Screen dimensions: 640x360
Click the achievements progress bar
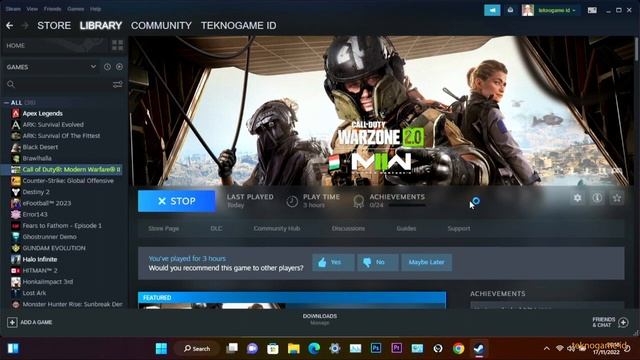click(407, 205)
